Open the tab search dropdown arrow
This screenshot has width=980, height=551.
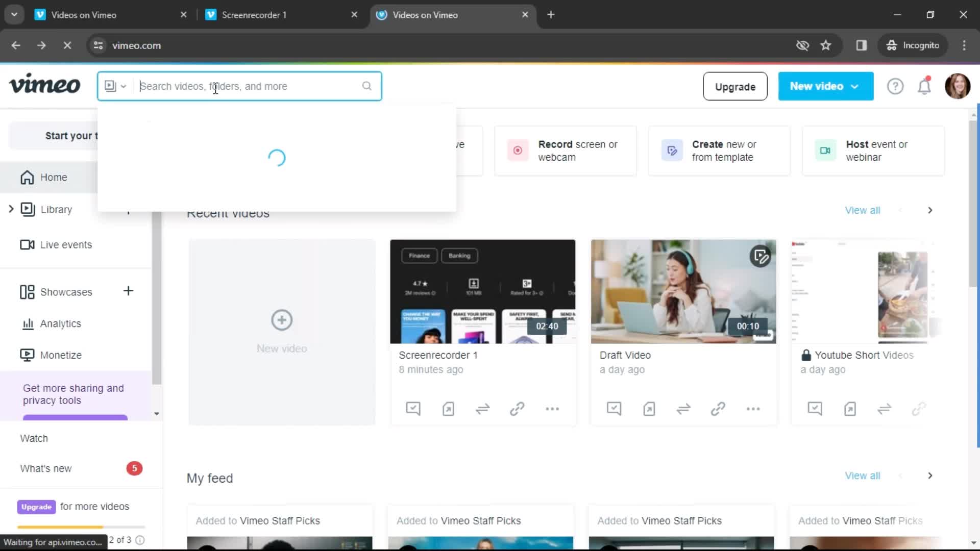click(x=14, y=15)
